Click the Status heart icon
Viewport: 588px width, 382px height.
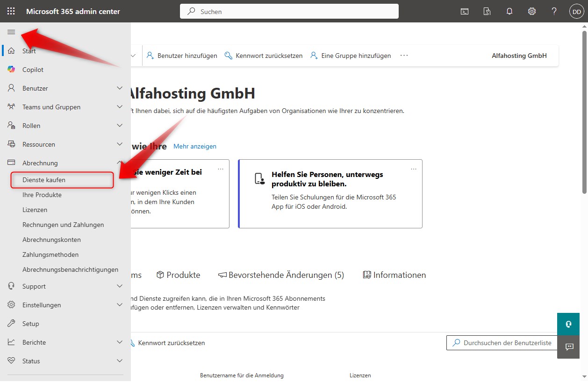click(x=12, y=361)
